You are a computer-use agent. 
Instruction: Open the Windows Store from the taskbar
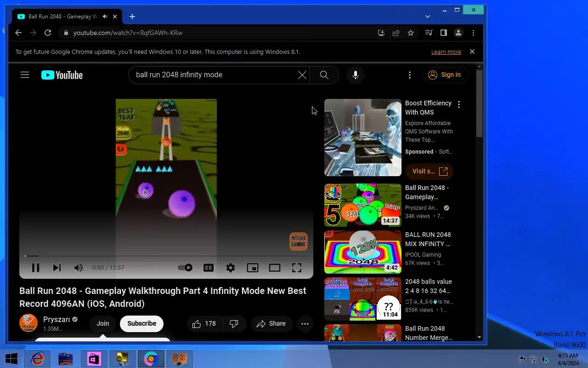94,359
